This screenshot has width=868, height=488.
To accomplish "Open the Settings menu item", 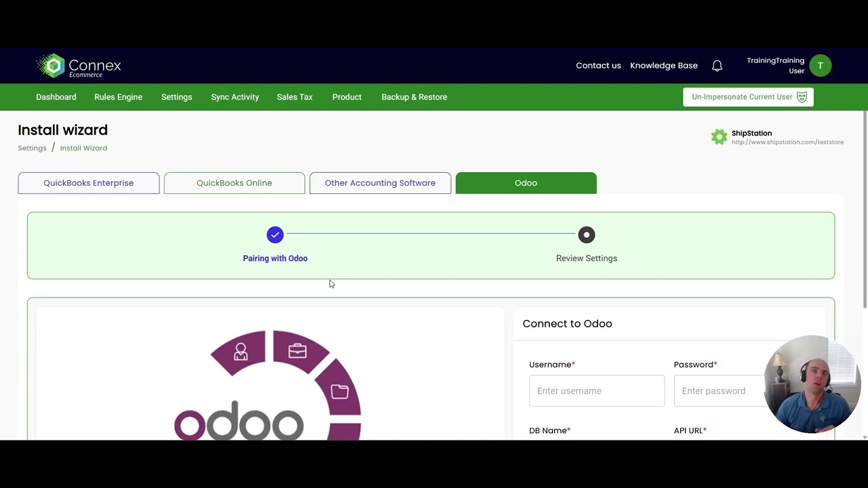I will pos(176,97).
